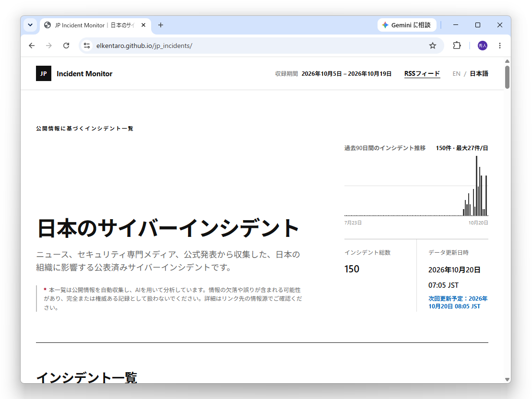Click 過去90日間のインシデント推移 chart title
The width and height of the screenshot is (532, 399).
tap(385, 148)
